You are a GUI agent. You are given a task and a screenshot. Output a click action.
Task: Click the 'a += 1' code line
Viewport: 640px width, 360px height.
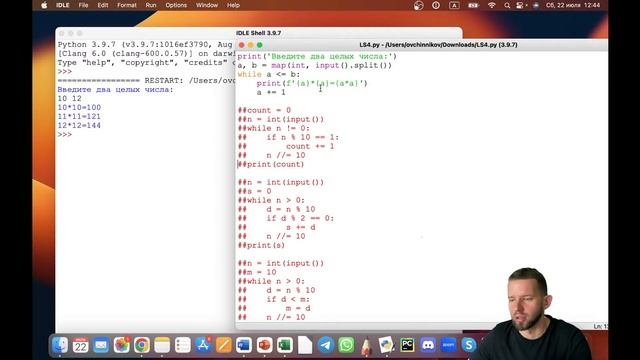[x=271, y=92]
